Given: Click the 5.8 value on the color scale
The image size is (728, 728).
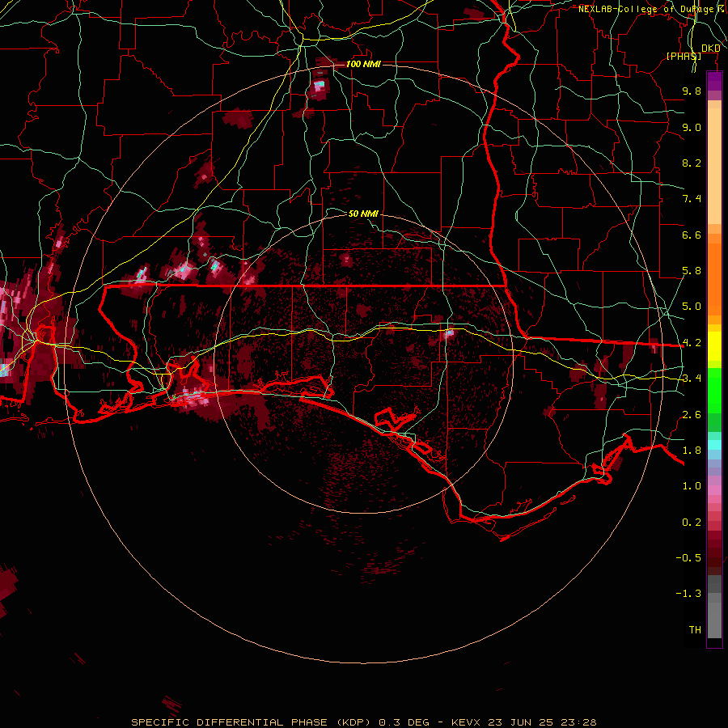Looking at the screenshot, I should click(x=692, y=271).
